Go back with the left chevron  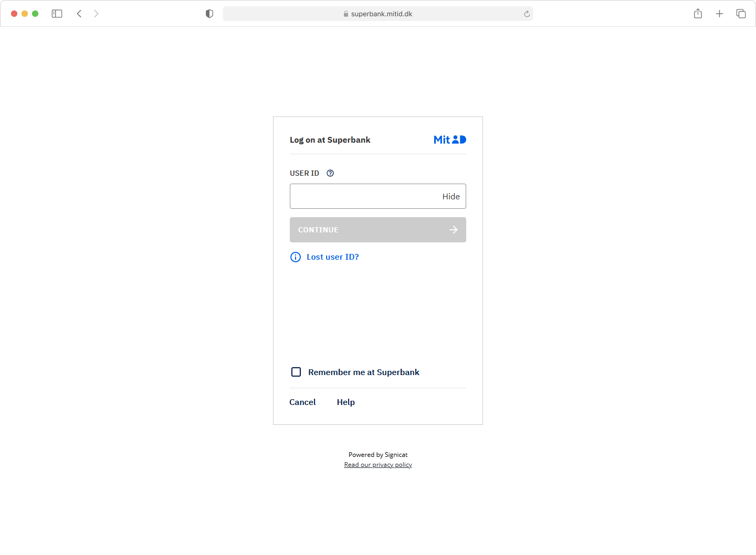point(79,14)
